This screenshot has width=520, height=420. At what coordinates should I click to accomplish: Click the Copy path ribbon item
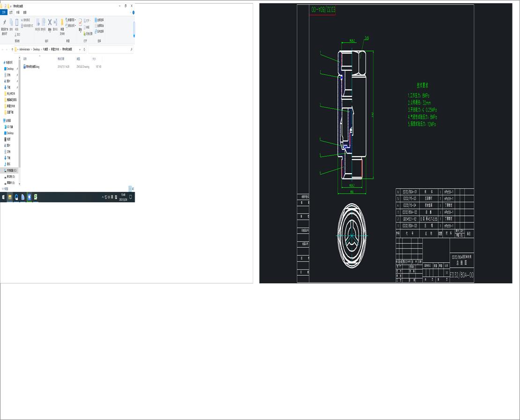click(x=26, y=20)
